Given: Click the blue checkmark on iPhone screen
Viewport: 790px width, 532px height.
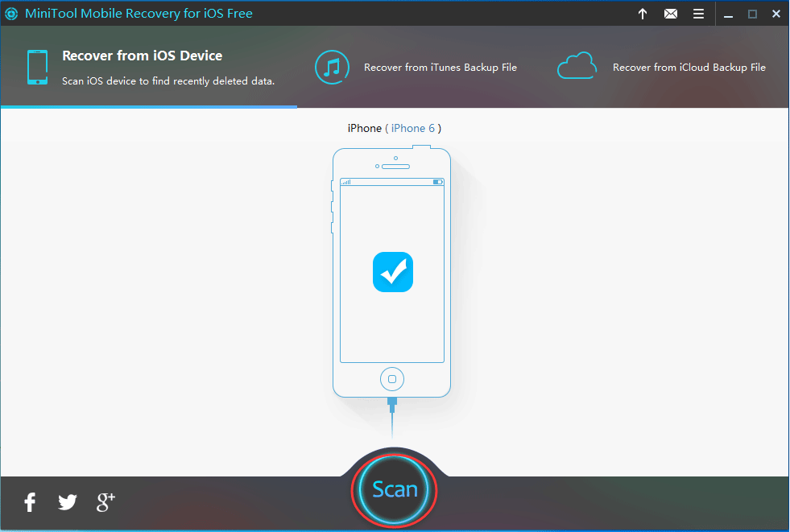Looking at the screenshot, I should 393,272.
